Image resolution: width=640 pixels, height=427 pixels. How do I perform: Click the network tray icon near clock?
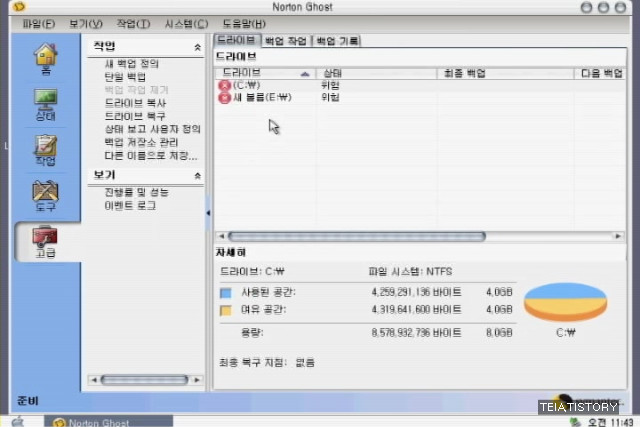(x=575, y=422)
